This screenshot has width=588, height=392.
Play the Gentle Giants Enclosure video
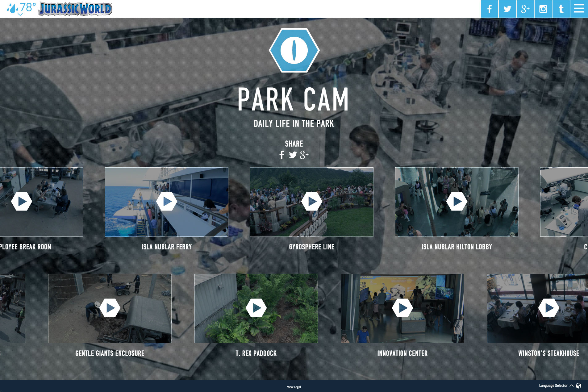point(110,308)
